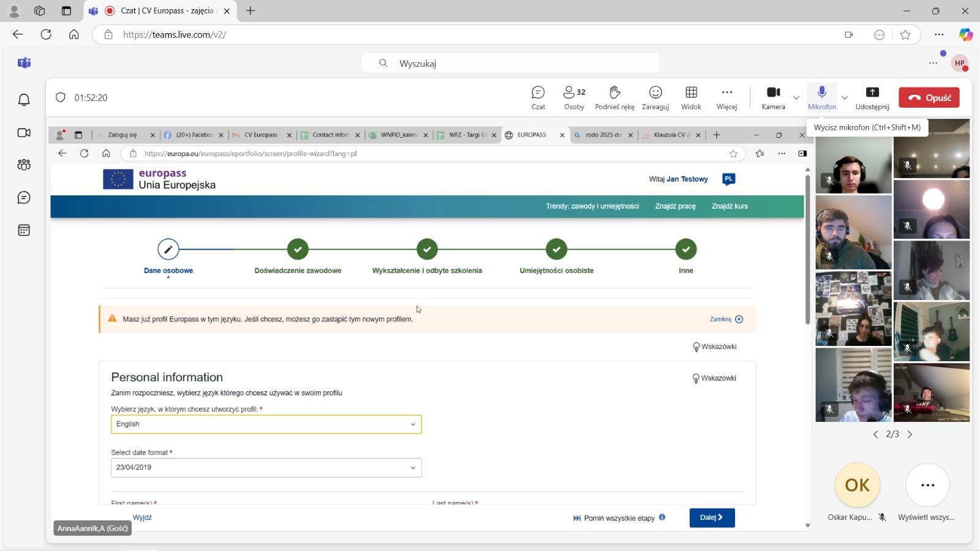Open Zareaguj reactions menu

[655, 98]
